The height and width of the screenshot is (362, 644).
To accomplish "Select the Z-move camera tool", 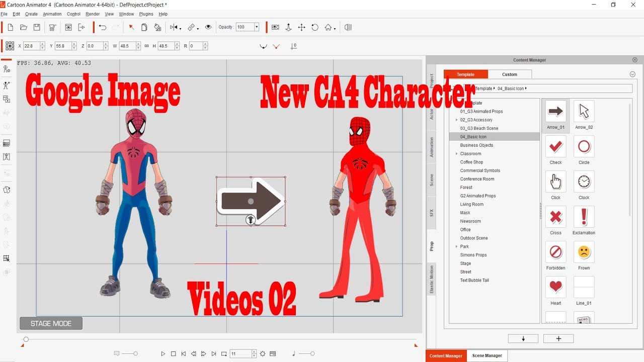I will point(288,27).
